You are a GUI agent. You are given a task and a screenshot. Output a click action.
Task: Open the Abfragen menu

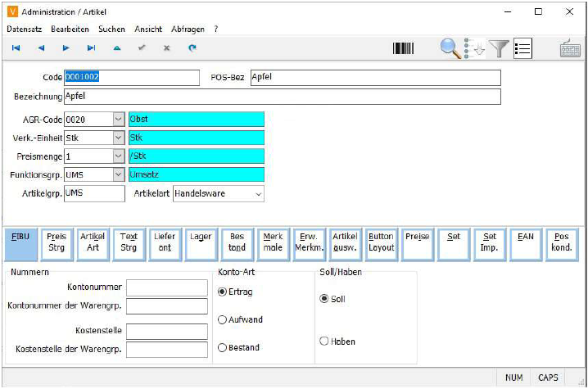(x=188, y=29)
